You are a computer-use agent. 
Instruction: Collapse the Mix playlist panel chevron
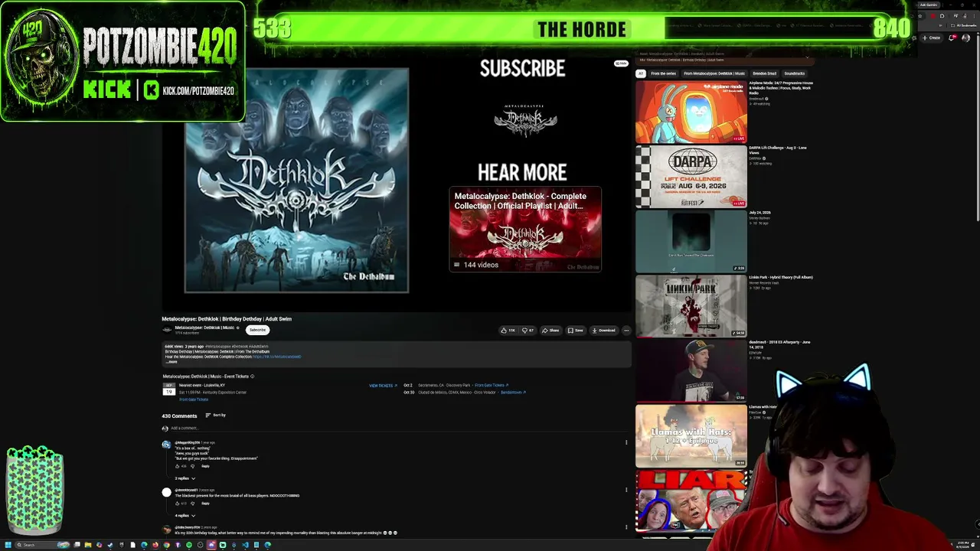pyautogui.click(x=807, y=57)
